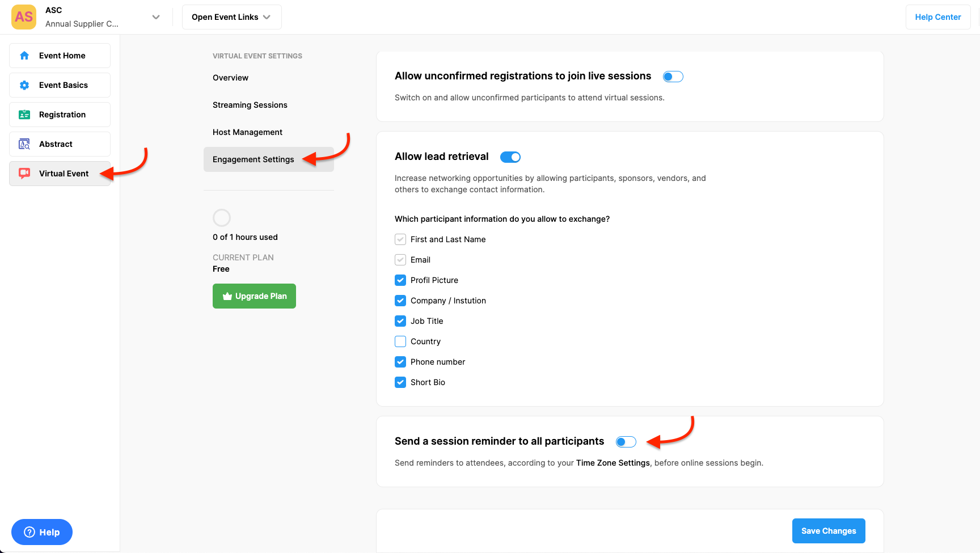Image resolution: width=980 pixels, height=553 pixels.
Task: Click the Event Home house icon
Action: click(24, 56)
